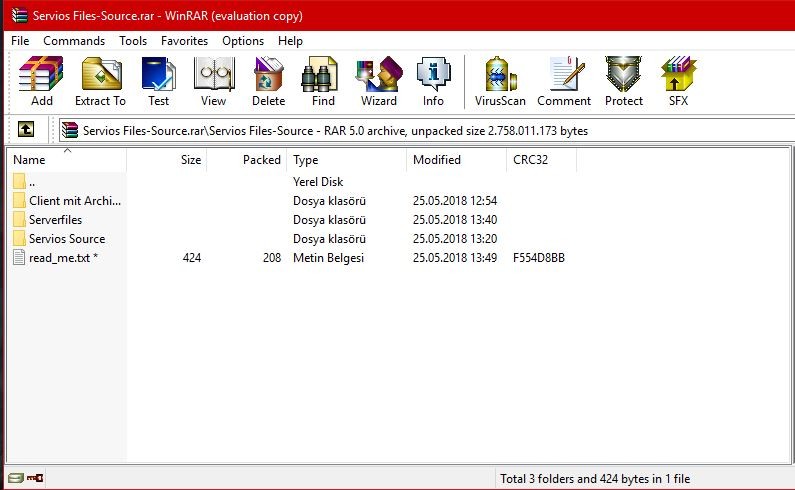The image size is (795, 490).
Task: Click the key password icon in status bar
Action: click(35, 478)
